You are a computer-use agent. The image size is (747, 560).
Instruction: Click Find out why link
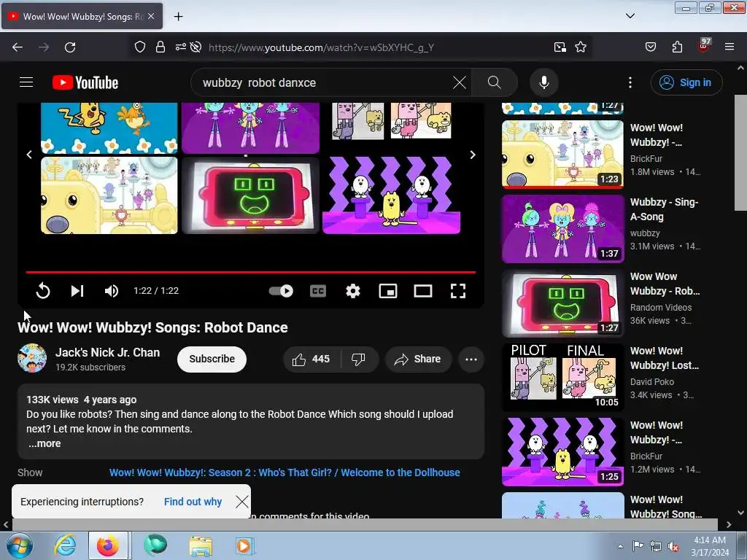pos(193,502)
